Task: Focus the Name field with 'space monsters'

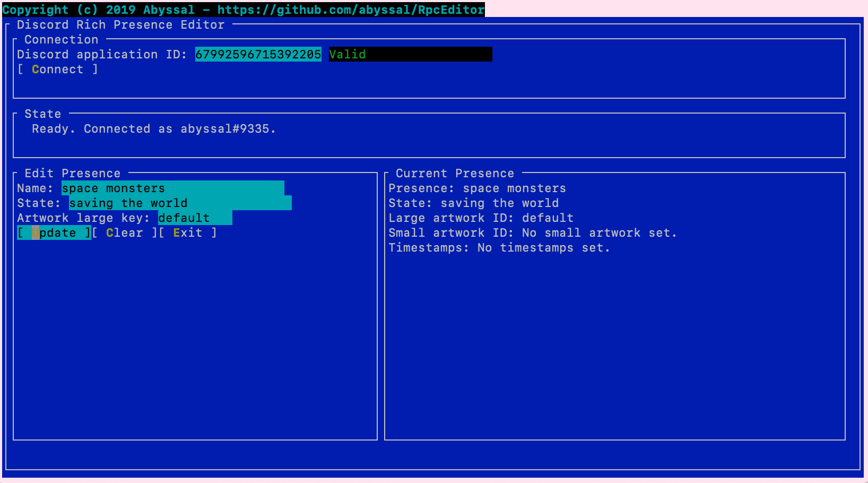Action: tap(173, 188)
